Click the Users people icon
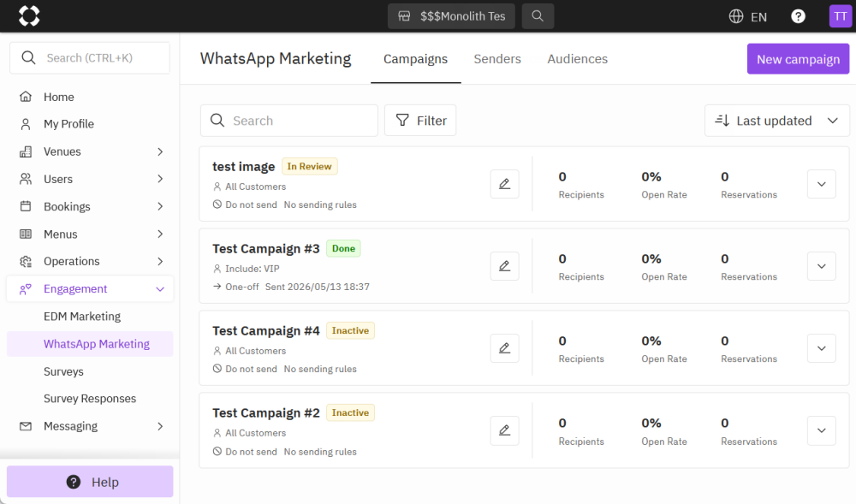This screenshot has height=504, width=856. [26, 179]
